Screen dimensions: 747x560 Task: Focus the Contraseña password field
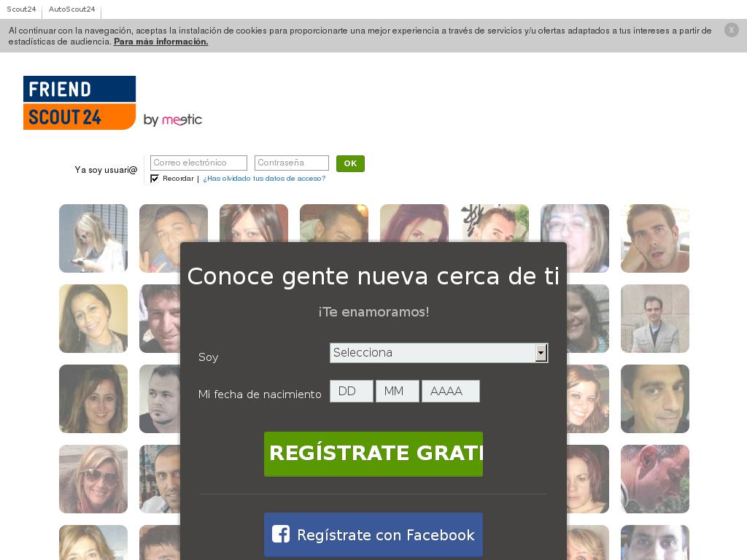coord(292,163)
